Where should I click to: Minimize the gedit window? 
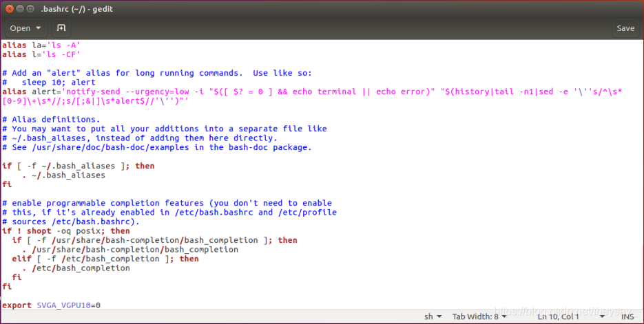tap(20, 9)
